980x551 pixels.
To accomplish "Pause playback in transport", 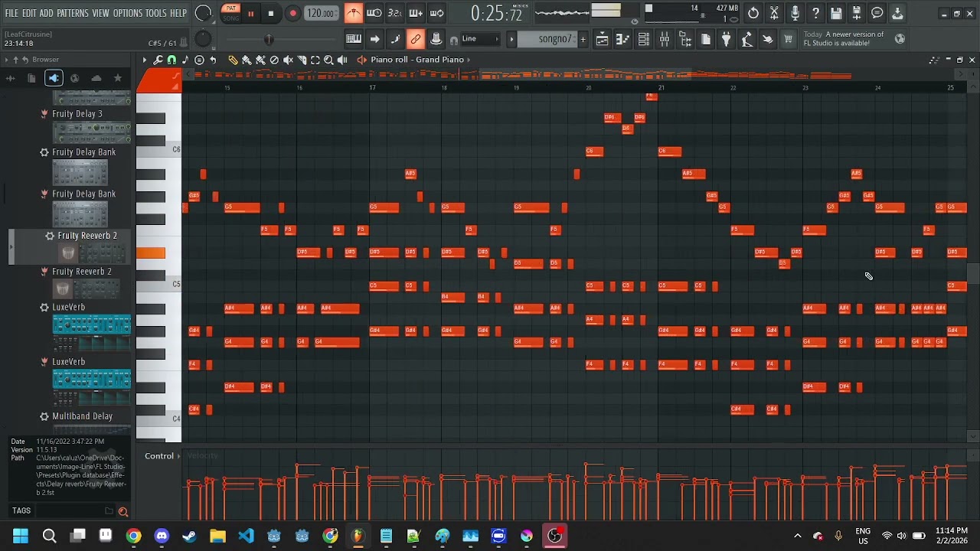I will (x=250, y=13).
